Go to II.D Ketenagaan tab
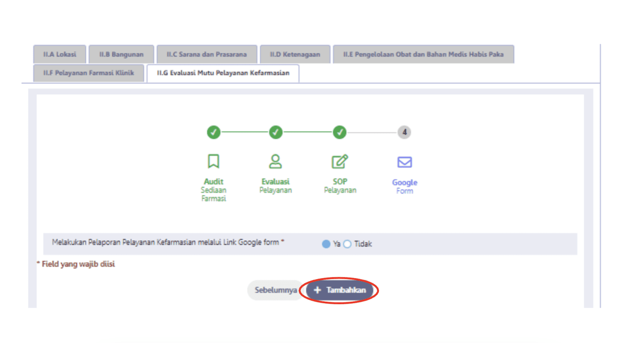 pyautogui.click(x=295, y=54)
